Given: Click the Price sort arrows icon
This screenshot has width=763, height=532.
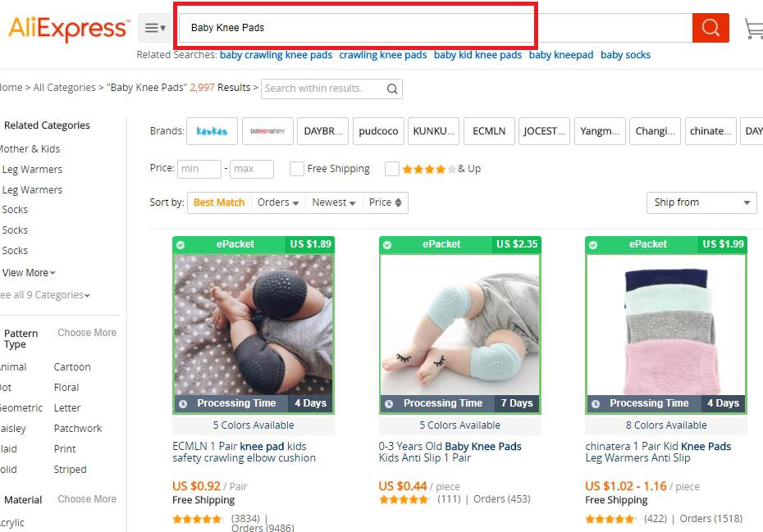Looking at the screenshot, I should [x=398, y=202].
